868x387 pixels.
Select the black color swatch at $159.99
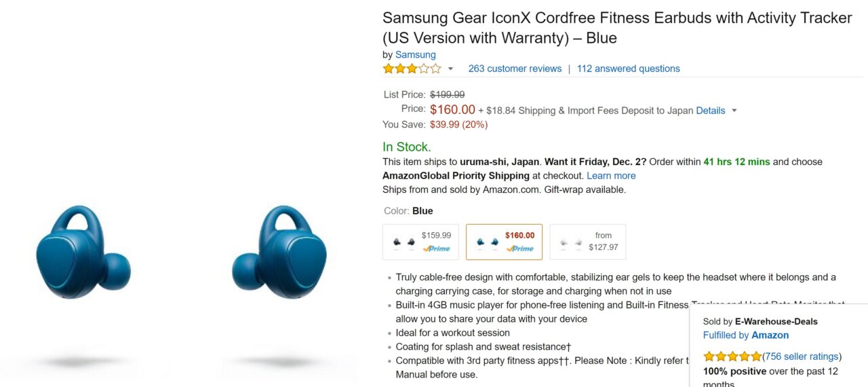pyautogui.click(x=420, y=242)
